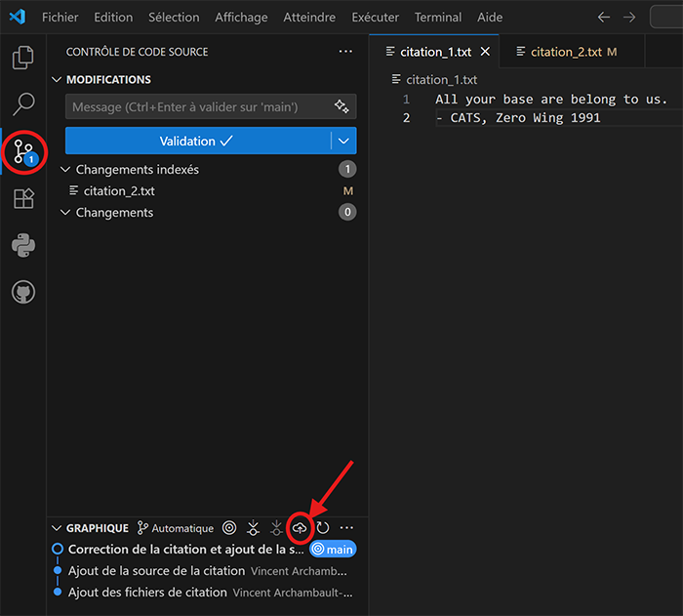Select staged file citation_2.txt in the list
The height and width of the screenshot is (616, 683).
119,191
